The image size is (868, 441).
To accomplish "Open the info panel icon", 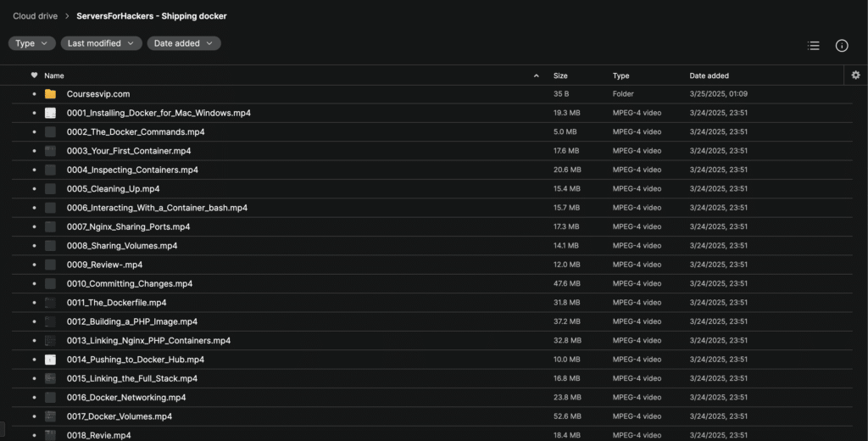I will click(842, 46).
